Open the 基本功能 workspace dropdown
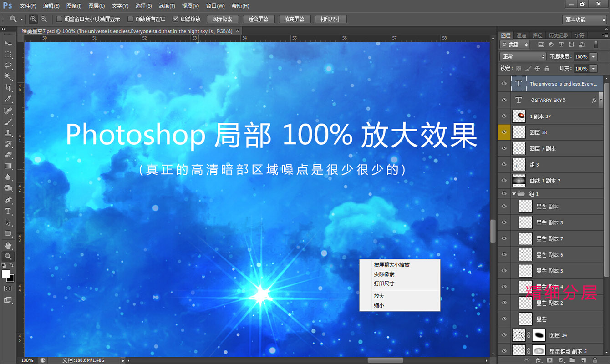Image resolution: width=610 pixels, height=364 pixels. [584, 20]
